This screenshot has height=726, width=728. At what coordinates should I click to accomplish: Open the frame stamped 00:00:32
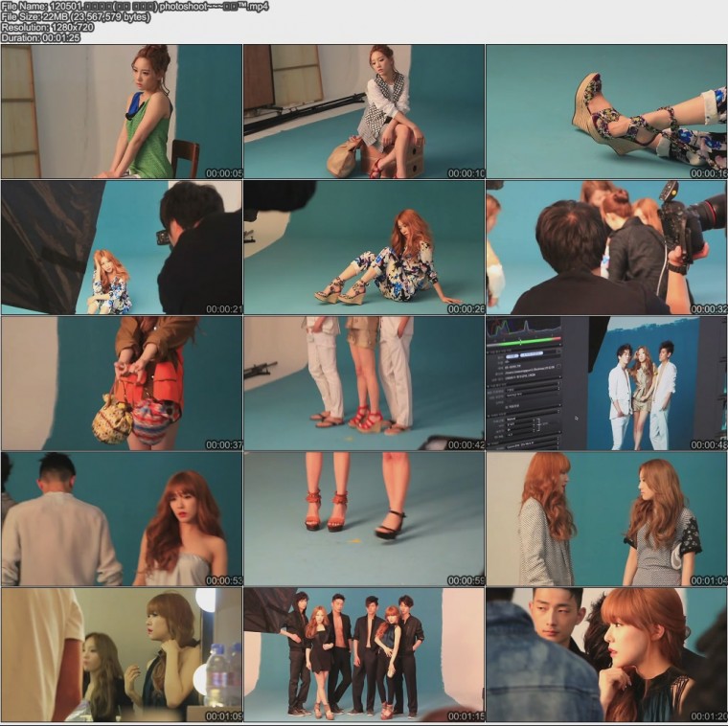click(606, 247)
